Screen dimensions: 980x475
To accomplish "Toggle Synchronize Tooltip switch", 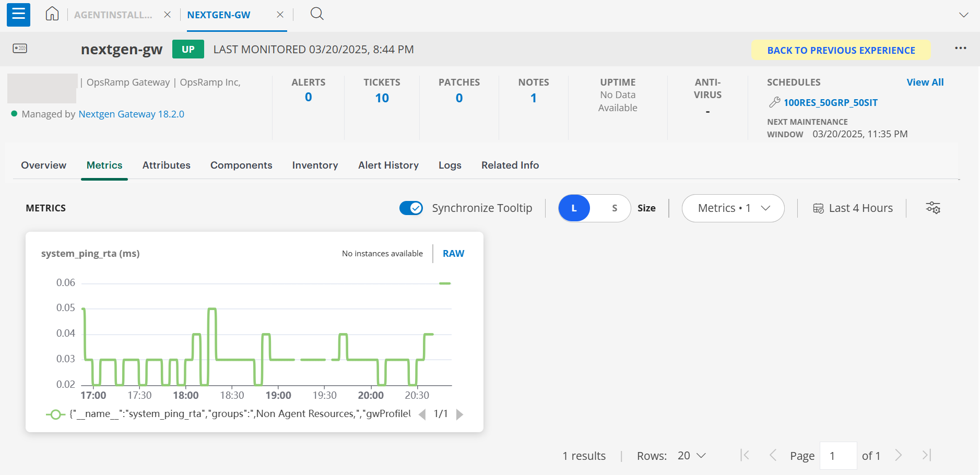I will 411,208.
